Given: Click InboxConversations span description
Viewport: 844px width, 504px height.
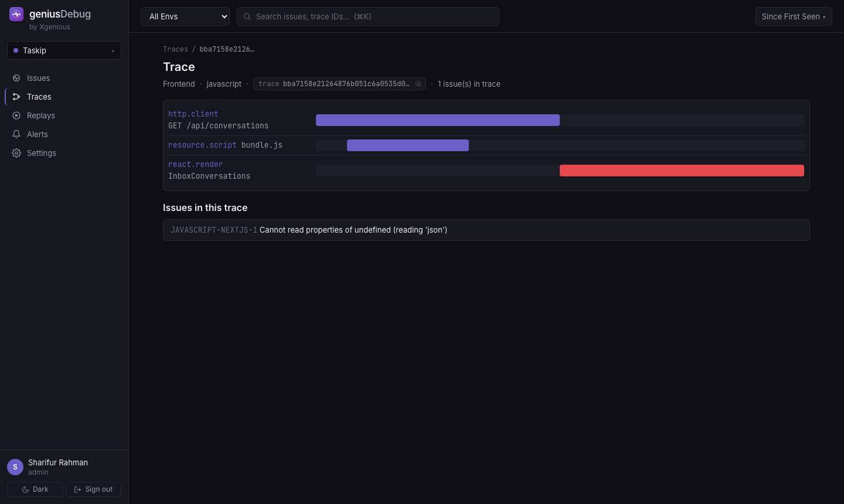Looking at the screenshot, I should (209, 176).
